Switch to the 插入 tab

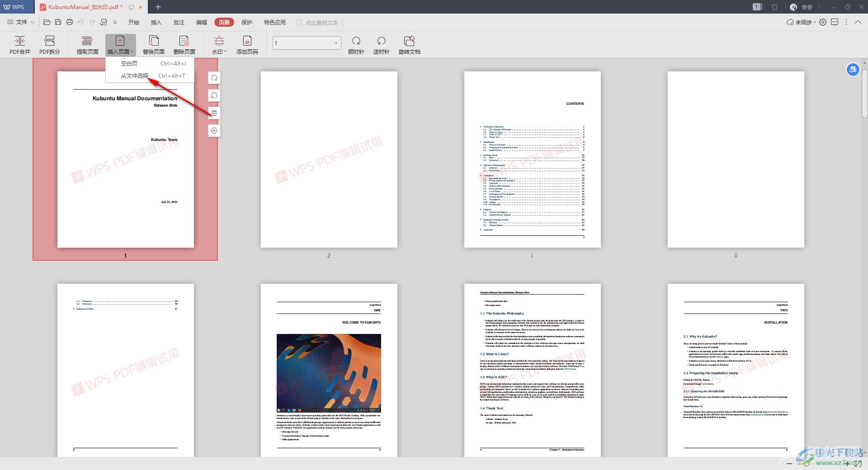pos(156,22)
